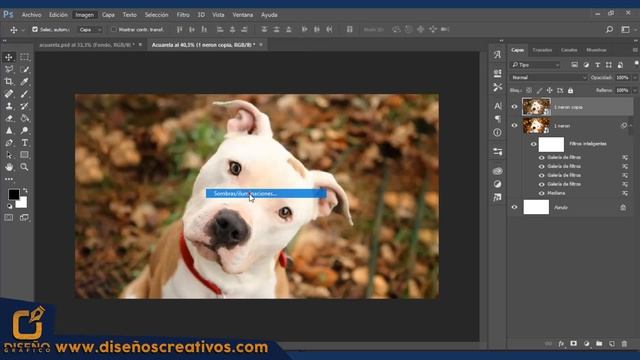Choose Sombras/iluminaciones menu entry
Image resolution: width=640 pixels, height=360 pixels.
click(266, 193)
